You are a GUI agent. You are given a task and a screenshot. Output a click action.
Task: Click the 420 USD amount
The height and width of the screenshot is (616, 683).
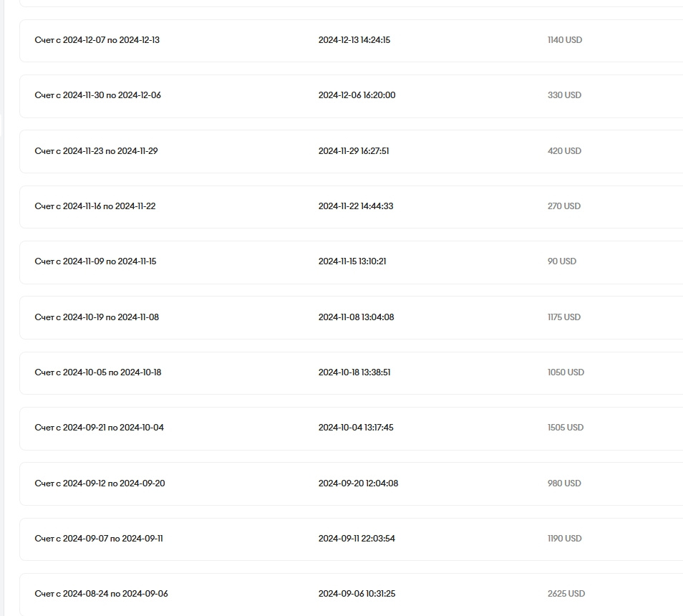(564, 151)
